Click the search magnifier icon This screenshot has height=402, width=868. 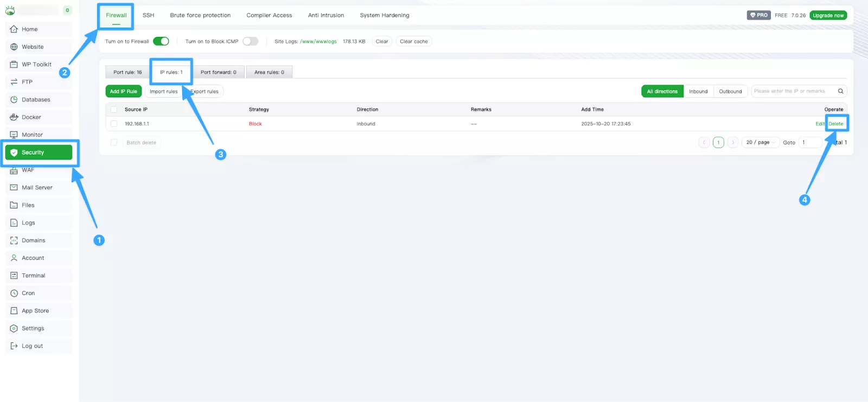[x=840, y=91]
